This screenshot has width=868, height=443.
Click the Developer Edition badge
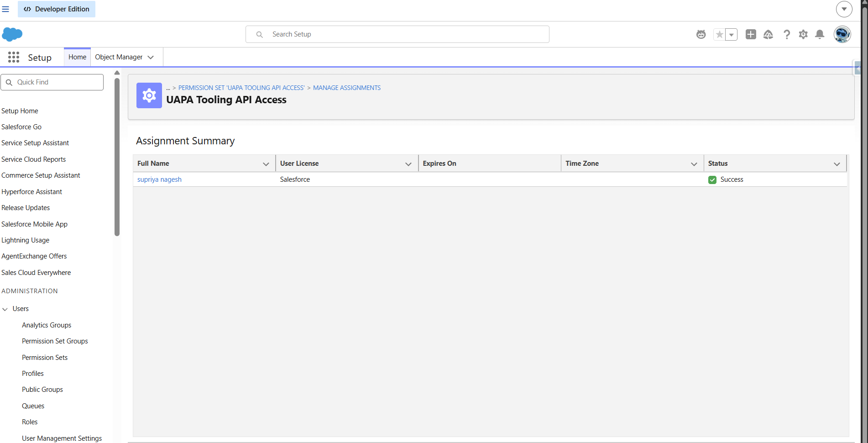point(57,9)
